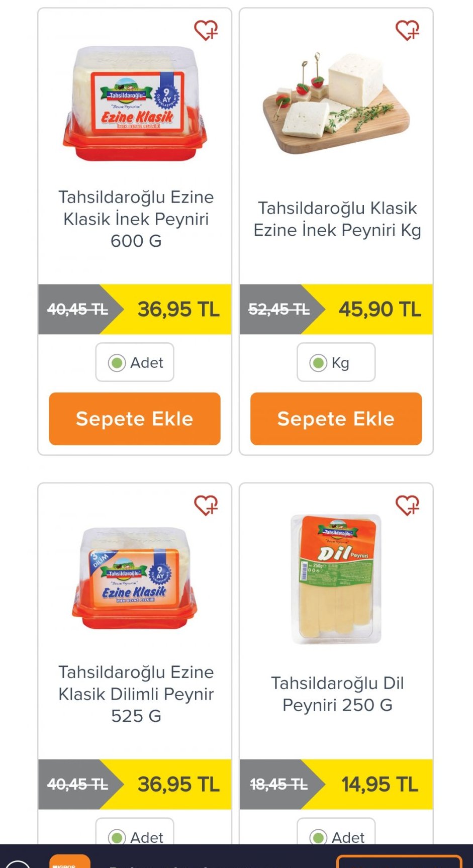Choose Adet option for Dil Peyniri 250 G
This screenshot has width=473, height=868.
tap(336, 837)
